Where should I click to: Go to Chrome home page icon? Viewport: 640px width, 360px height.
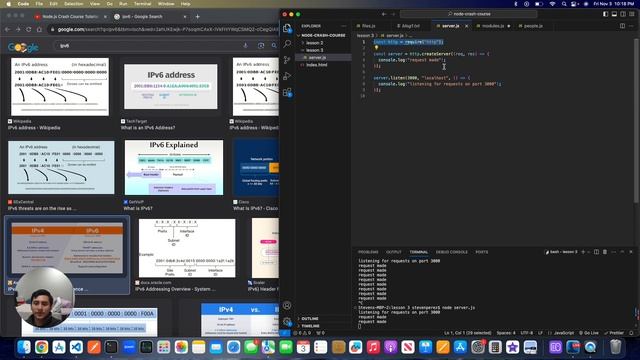39,29
